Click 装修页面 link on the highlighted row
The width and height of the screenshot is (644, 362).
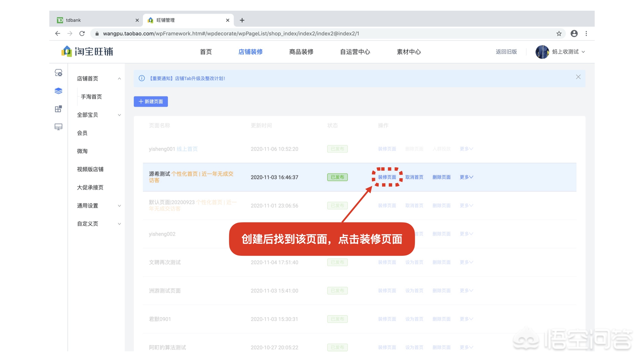pyautogui.click(x=386, y=177)
